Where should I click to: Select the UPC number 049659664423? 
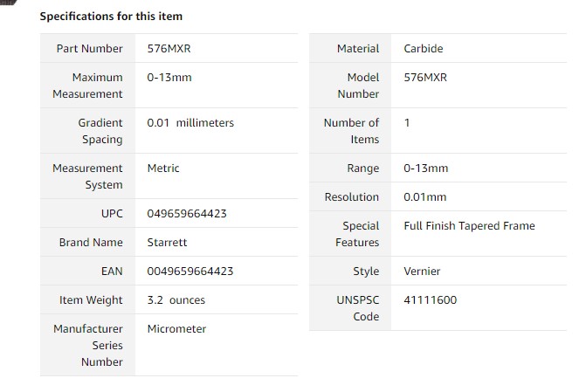tap(187, 213)
